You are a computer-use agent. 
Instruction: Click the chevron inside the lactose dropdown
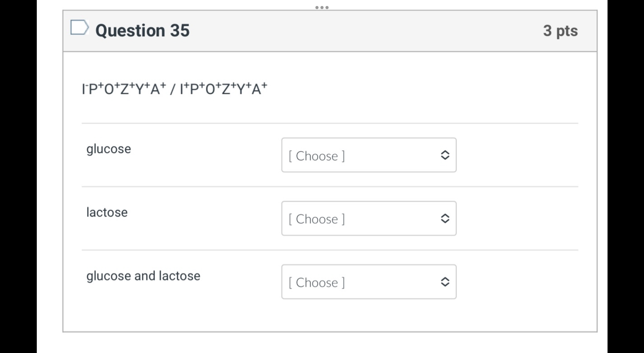[446, 219]
